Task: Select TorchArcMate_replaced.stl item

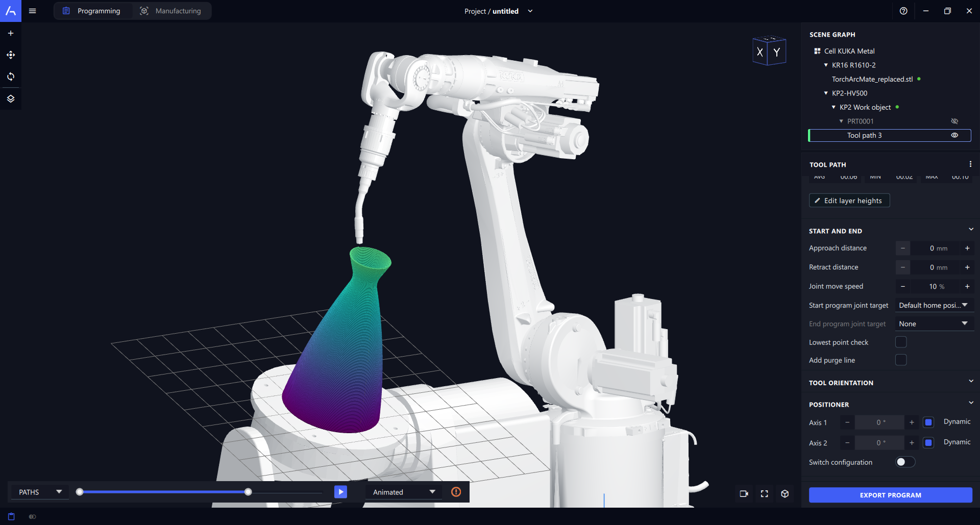Action: pos(872,79)
